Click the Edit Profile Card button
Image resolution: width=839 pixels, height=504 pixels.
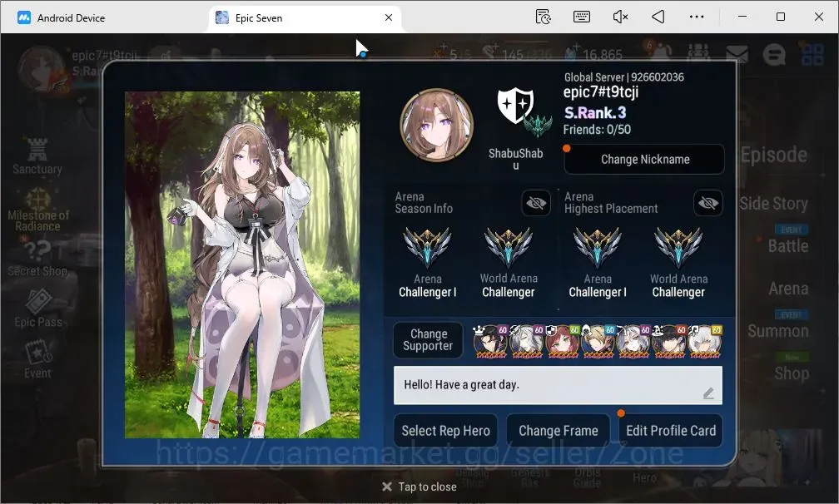(x=671, y=431)
